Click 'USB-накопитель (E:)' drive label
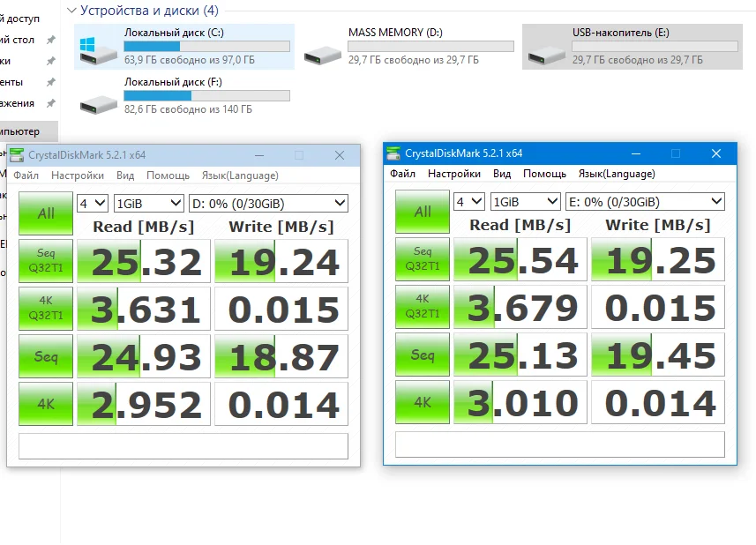Viewport: 756px width, 545px height. tap(620, 33)
